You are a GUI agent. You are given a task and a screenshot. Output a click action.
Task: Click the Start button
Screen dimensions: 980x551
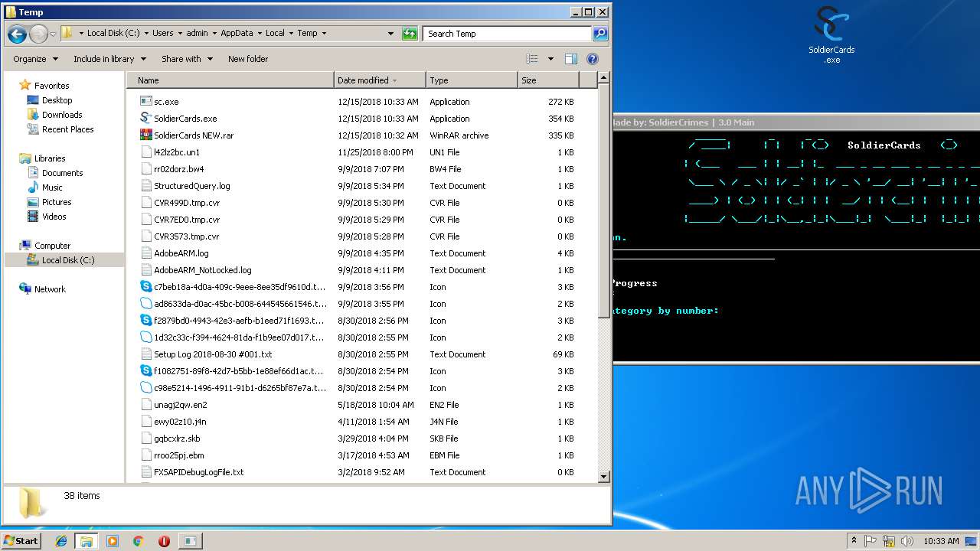click(x=21, y=540)
